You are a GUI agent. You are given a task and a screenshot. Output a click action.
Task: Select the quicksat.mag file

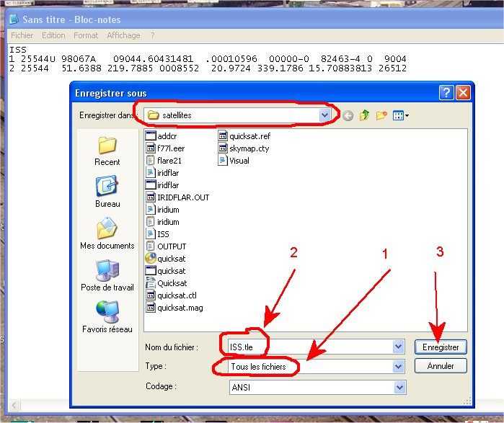tap(174, 308)
